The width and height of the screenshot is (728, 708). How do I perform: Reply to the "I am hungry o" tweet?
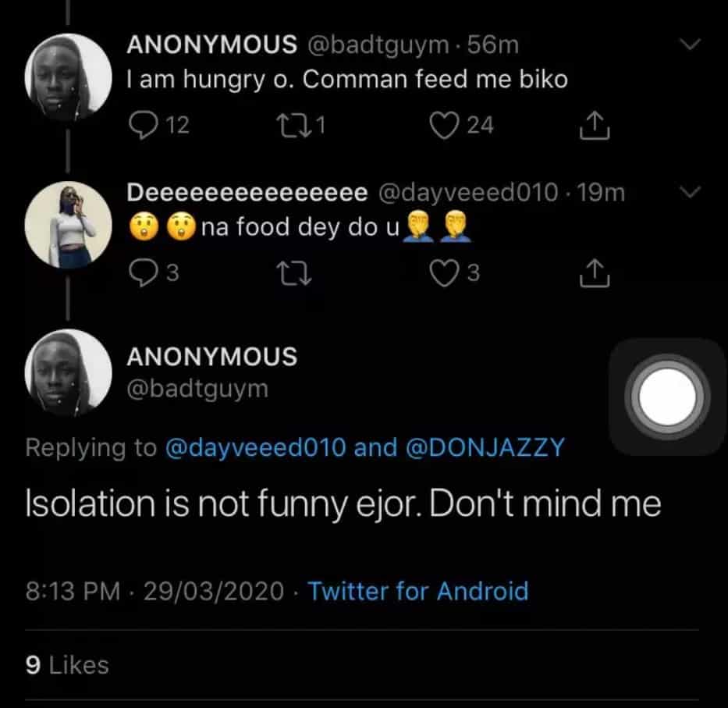tap(142, 125)
